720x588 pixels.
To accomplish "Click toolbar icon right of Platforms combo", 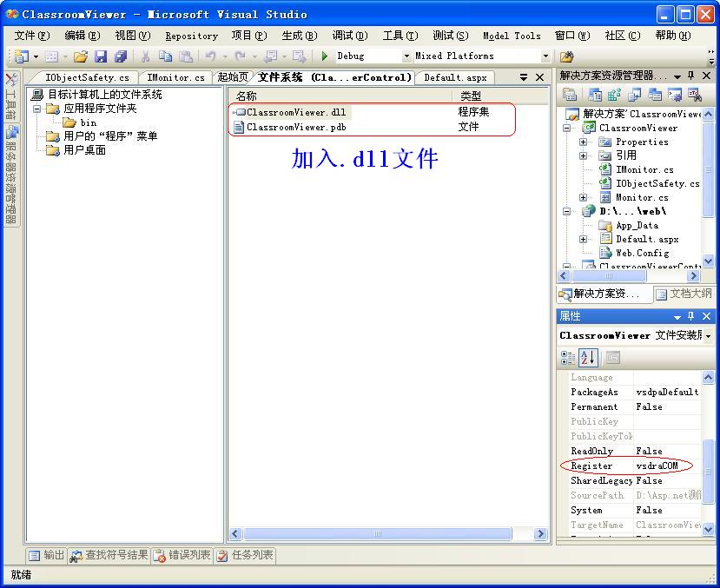I will click(x=566, y=56).
